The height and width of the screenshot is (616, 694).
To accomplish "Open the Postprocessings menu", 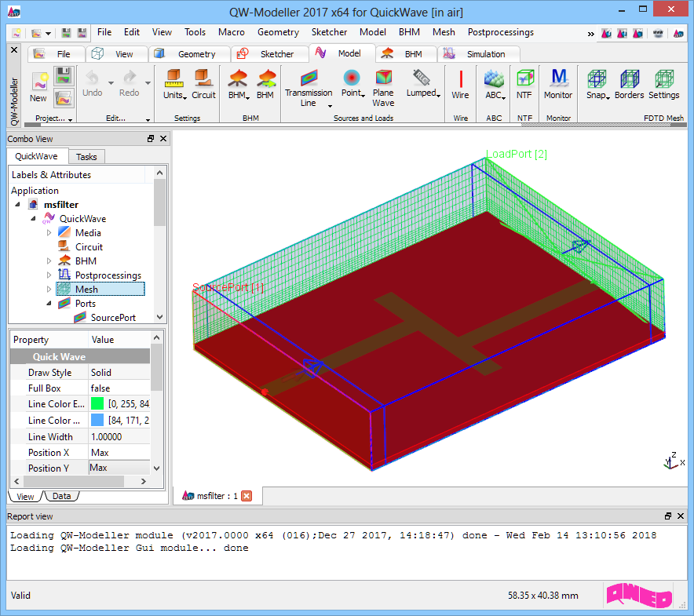I will pos(500,32).
